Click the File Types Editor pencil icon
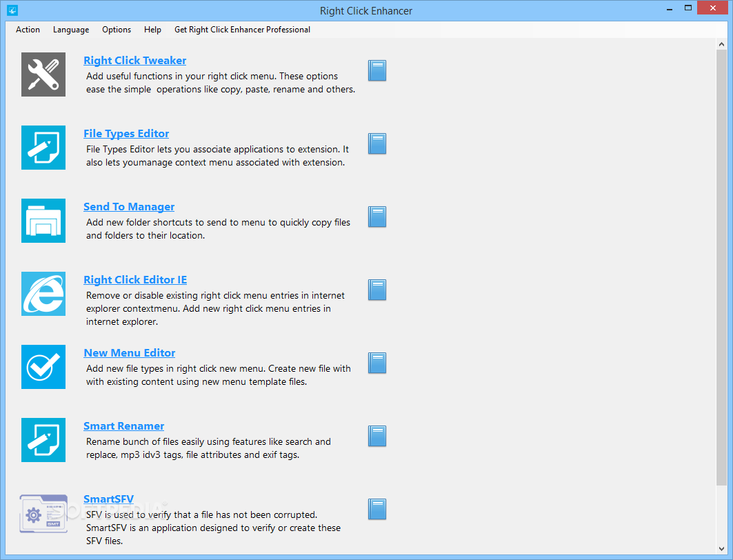Screen dimensions: 733x560 click(x=43, y=148)
